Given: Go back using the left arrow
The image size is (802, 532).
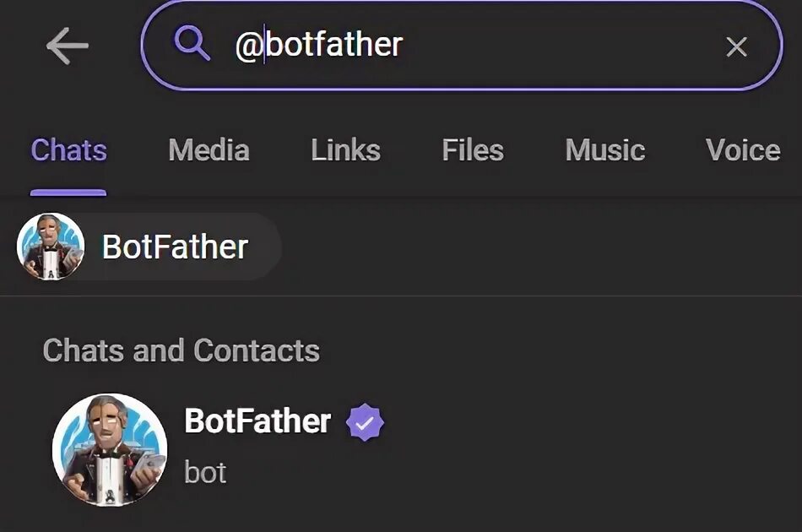Looking at the screenshot, I should 67,46.
